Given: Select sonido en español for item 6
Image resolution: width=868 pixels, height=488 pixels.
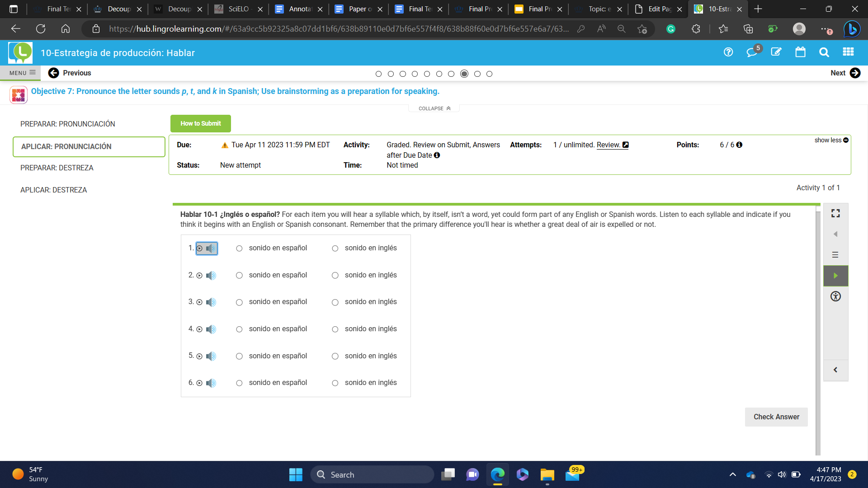Looking at the screenshot, I should pyautogui.click(x=239, y=383).
